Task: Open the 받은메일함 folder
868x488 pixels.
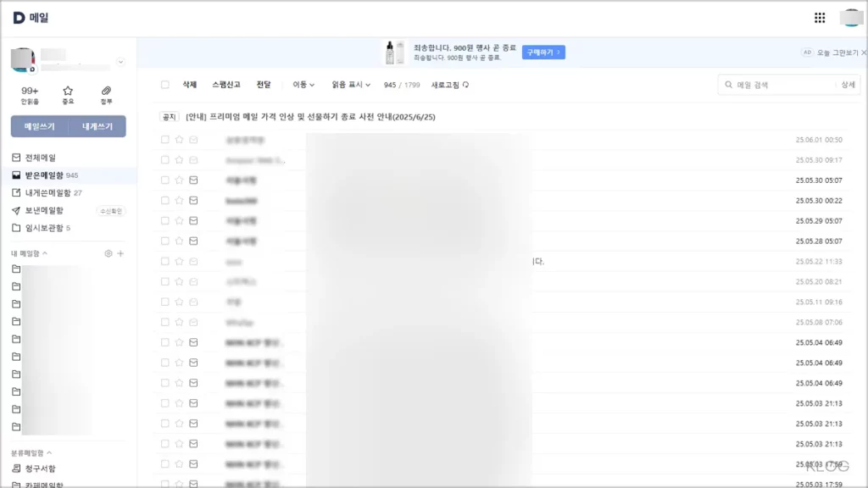Action: tap(44, 175)
